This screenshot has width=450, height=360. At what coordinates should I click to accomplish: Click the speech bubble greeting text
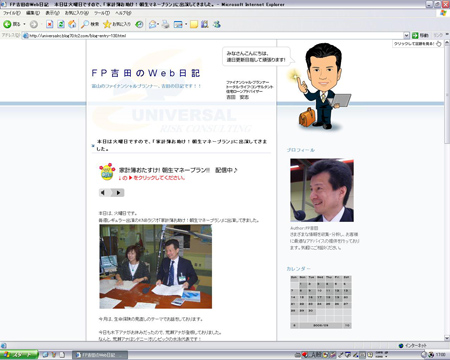(x=256, y=57)
